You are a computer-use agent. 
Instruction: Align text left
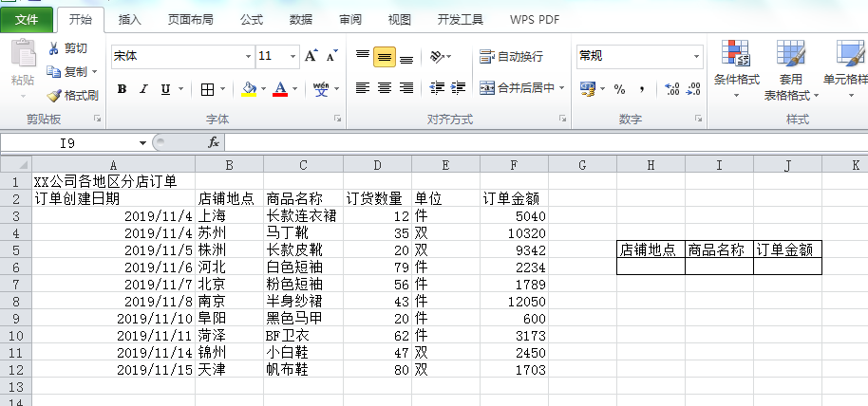click(363, 88)
